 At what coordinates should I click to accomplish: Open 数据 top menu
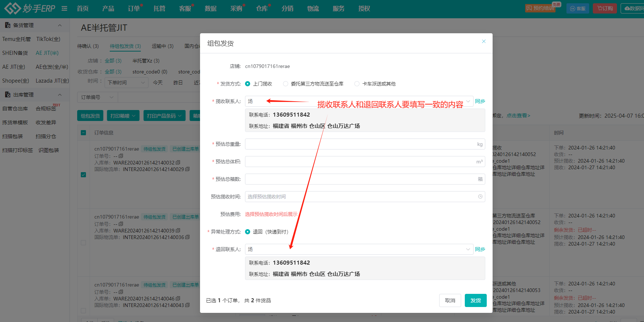click(211, 8)
